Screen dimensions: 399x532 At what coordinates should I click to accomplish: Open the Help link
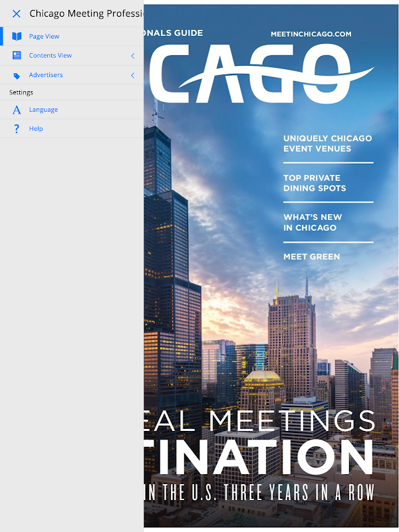36,128
